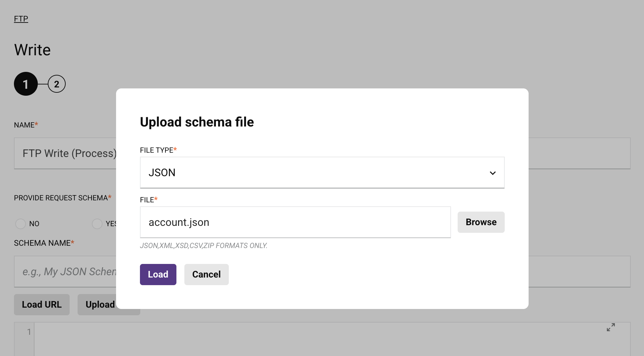This screenshot has height=356, width=644.
Task: Jump to step 2 of the wizard
Action: (57, 84)
